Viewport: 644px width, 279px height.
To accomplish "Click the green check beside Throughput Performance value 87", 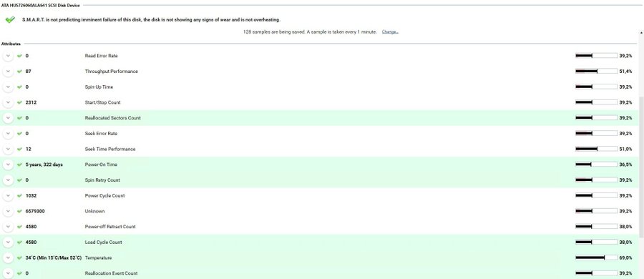I will pos(19,72).
